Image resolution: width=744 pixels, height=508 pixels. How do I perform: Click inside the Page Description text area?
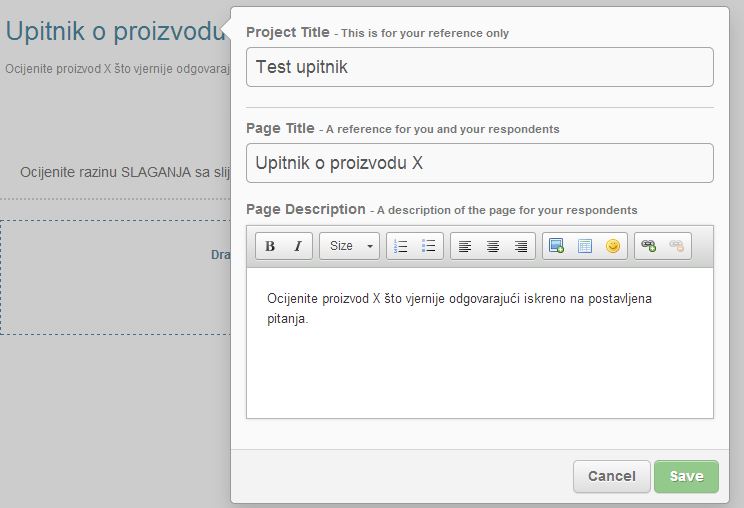pyautogui.click(x=479, y=360)
